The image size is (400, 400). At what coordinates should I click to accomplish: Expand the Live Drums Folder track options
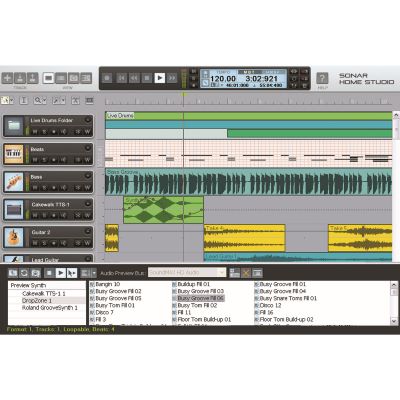pos(88,120)
